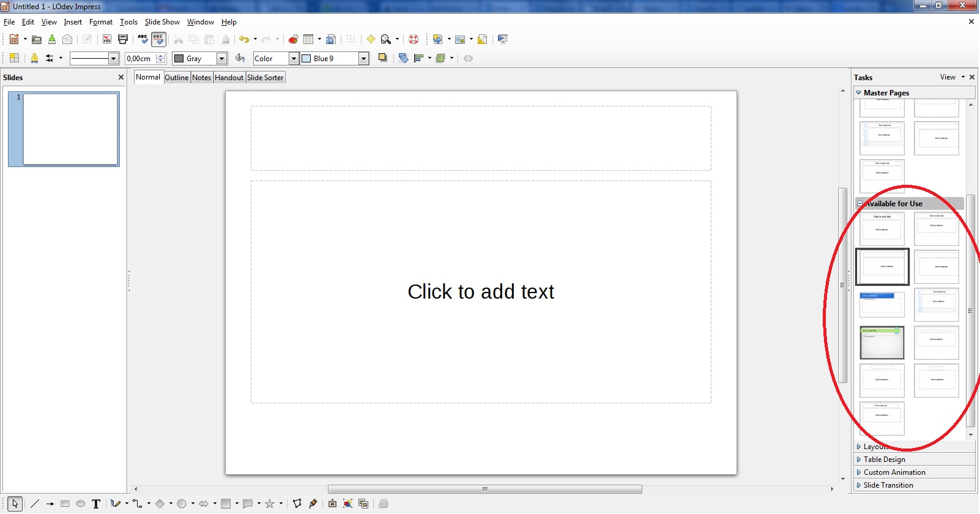Toggle the Display Grid button
980x514 pixels.
[x=351, y=39]
